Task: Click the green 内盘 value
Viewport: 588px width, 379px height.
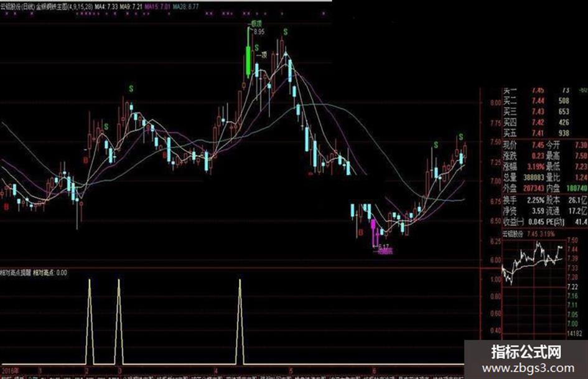Action: 577,187
